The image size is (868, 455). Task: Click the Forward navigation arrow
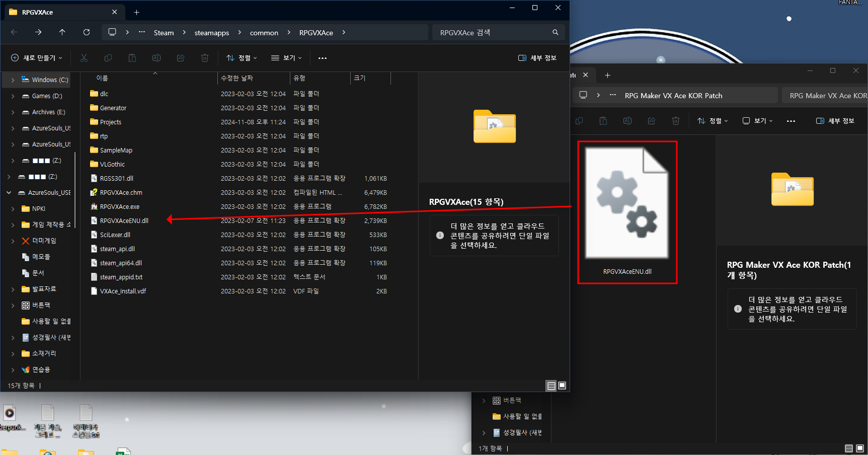click(x=38, y=32)
